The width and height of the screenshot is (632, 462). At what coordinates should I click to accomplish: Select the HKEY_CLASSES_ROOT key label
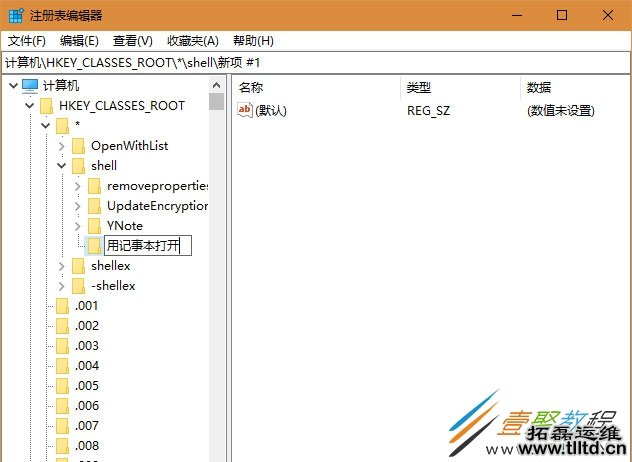click(122, 106)
